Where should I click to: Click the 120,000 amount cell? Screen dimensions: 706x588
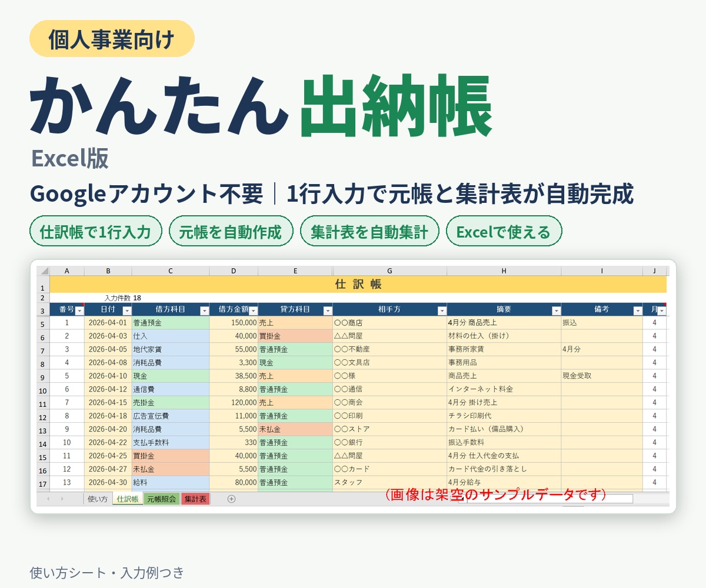(234, 403)
